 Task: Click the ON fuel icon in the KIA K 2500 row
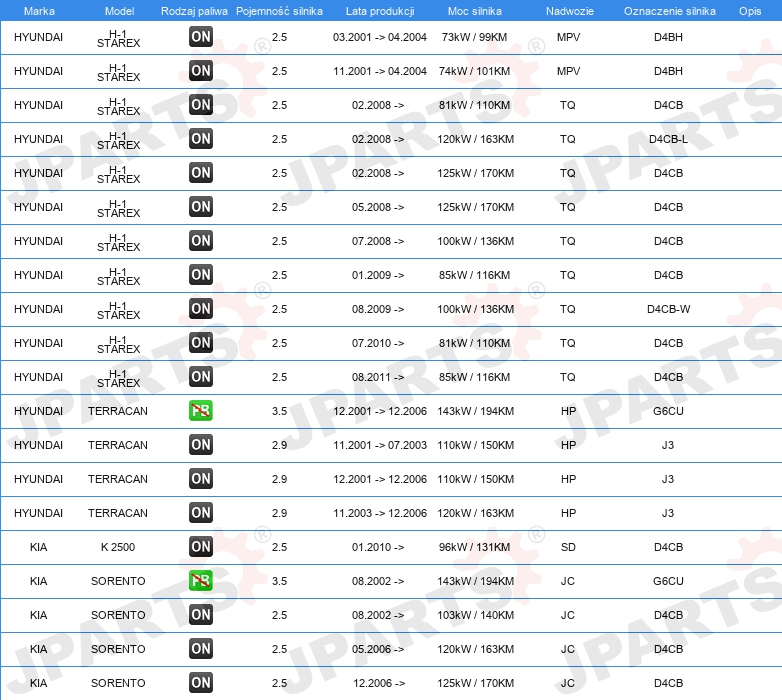tap(201, 547)
